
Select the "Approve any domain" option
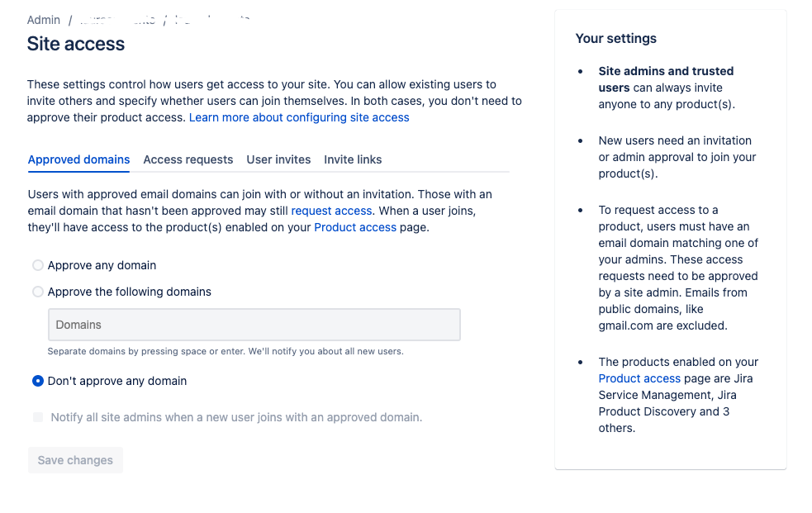(37, 265)
